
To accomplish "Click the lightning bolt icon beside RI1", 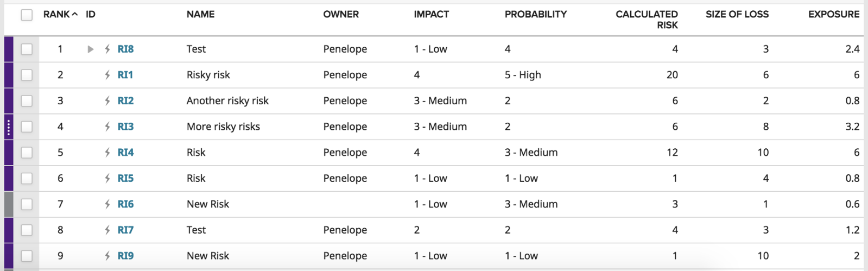I will coord(107,75).
